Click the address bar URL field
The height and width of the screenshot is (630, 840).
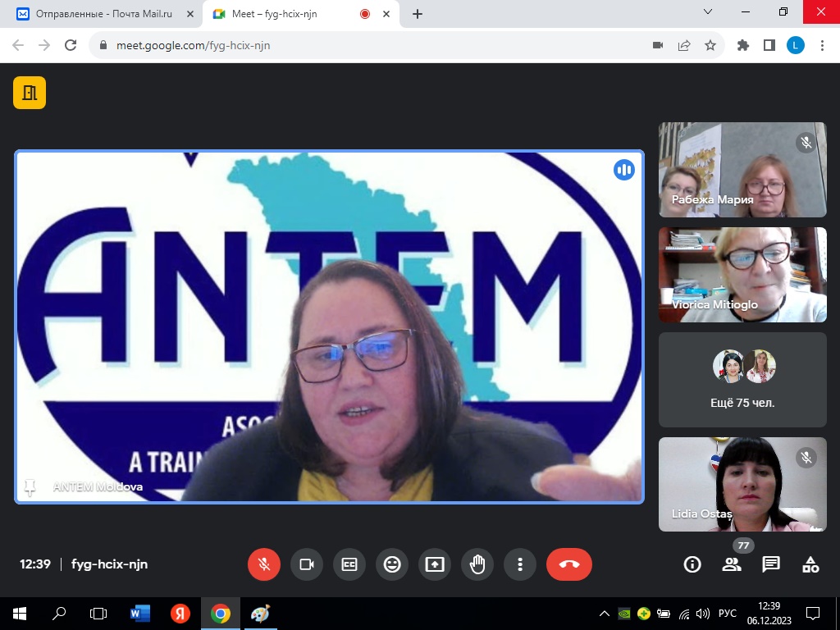point(375,46)
